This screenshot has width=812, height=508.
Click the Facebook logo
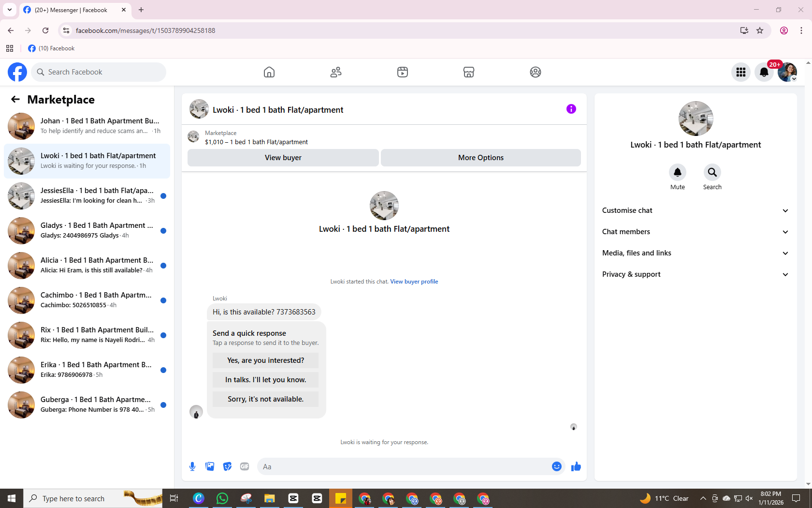coord(17,72)
